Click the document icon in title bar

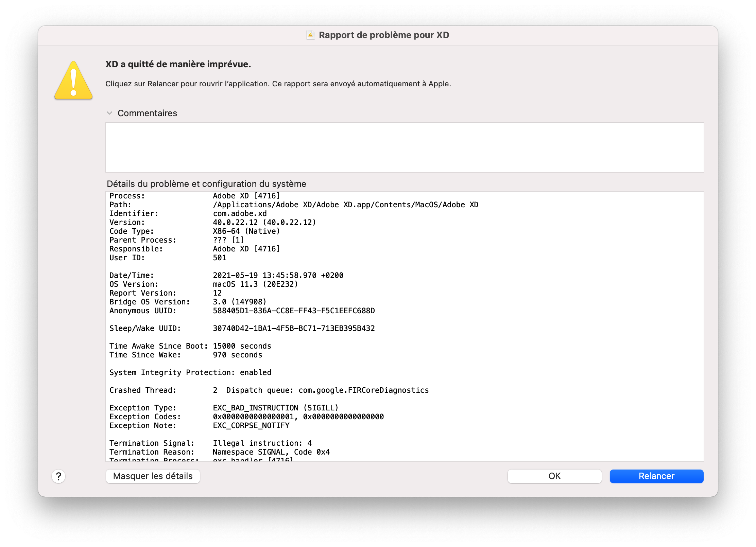pyautogui.click(x=310, y=35)
